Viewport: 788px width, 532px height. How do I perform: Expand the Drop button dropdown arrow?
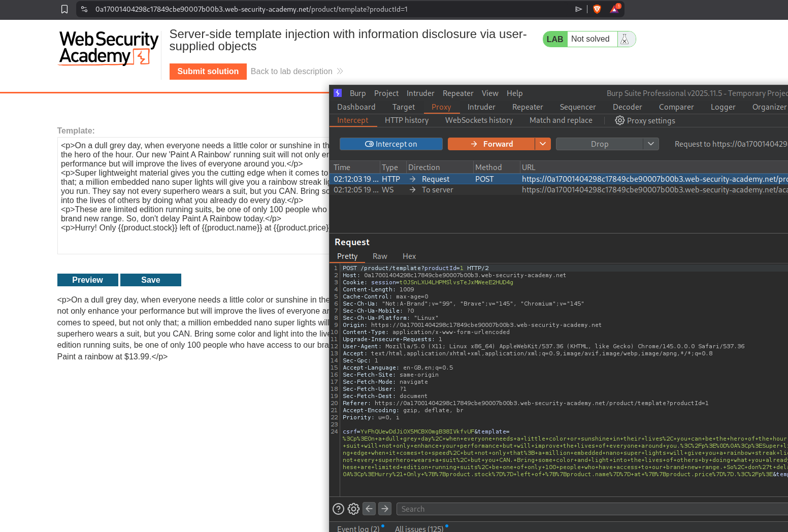(x=651, y=144)
